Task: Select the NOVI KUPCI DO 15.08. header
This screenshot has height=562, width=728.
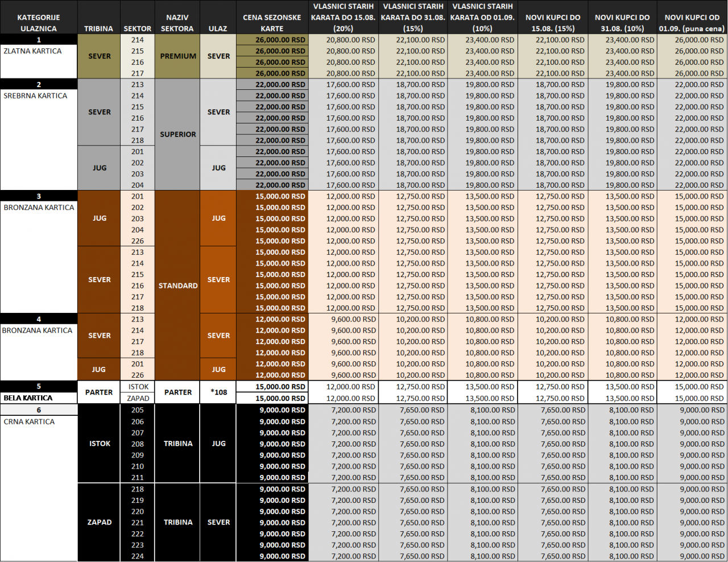Action: [552, 23]
